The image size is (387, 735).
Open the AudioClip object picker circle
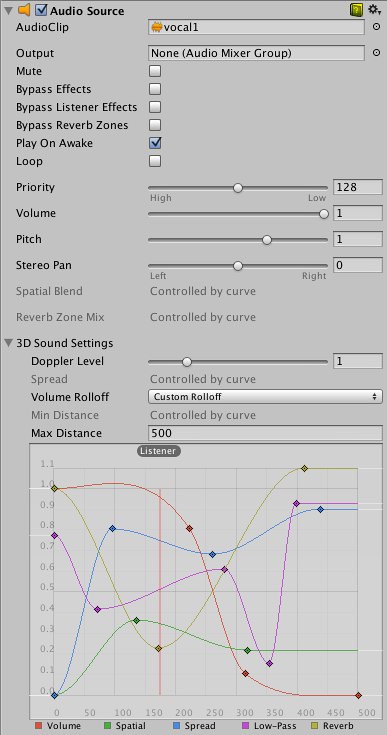tap(376, 27)
